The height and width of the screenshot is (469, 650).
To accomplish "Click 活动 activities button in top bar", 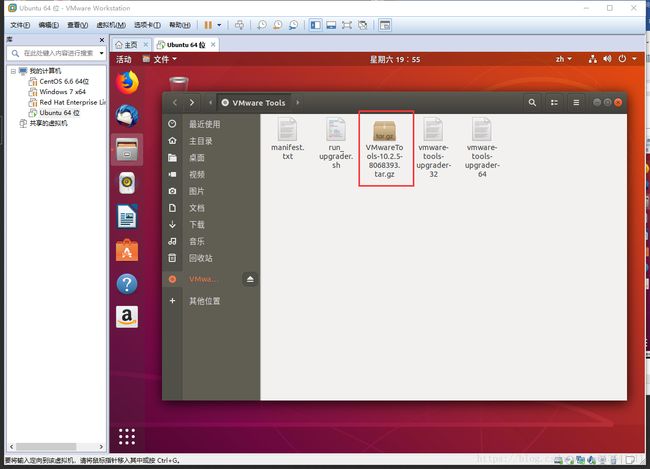I will click(124, 59).
